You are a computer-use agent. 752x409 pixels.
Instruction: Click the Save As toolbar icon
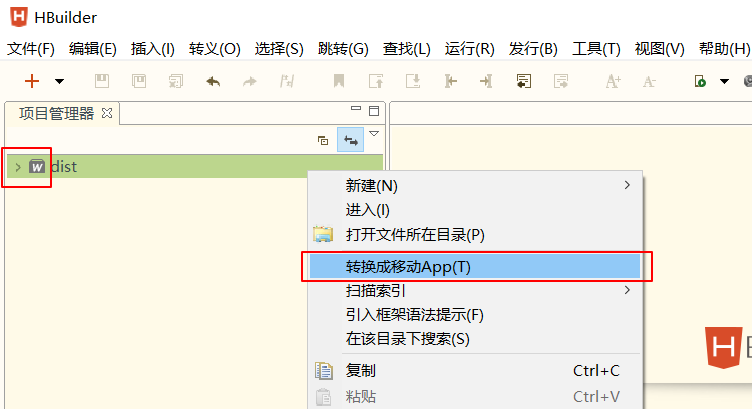pyautogui.click(x=139, y=81)
